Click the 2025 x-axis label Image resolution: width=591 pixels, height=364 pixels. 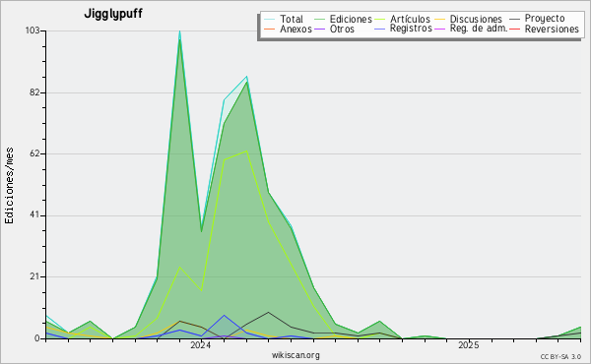[x=469, y=345]
